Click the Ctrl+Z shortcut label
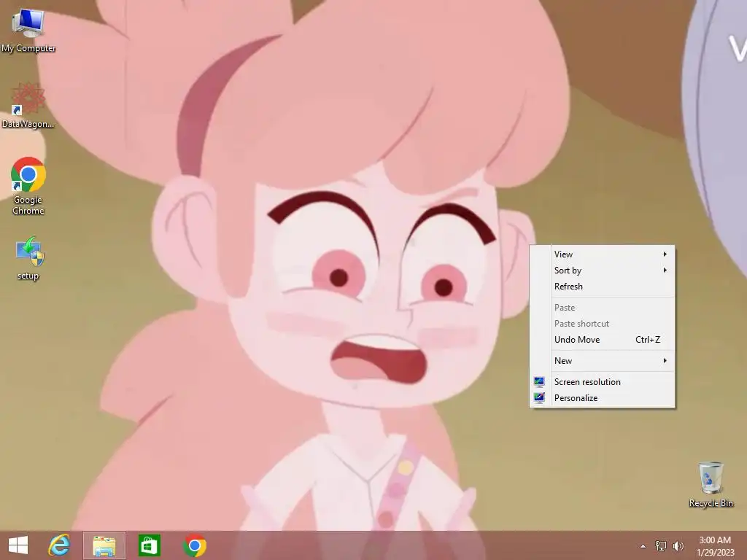Viewport: 747px width, 560px height. [x=648, y=340]
